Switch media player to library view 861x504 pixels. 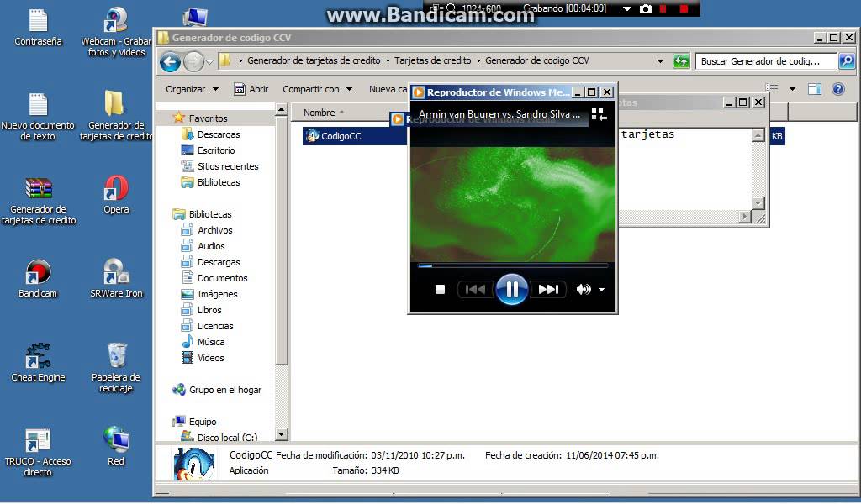[x=599, y=114]
